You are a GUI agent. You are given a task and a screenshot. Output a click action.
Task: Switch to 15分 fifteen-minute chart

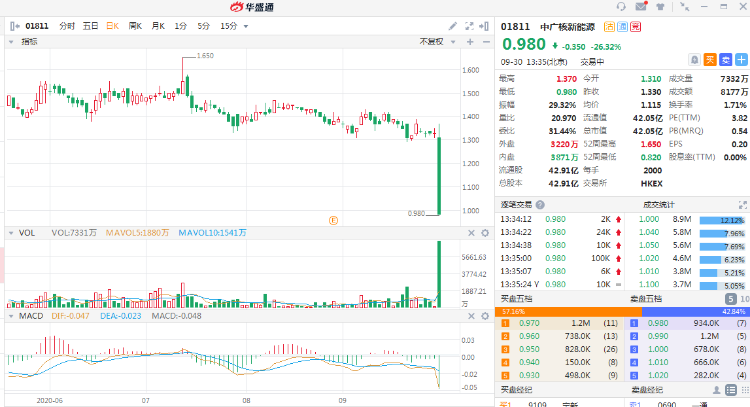(228, 26)
